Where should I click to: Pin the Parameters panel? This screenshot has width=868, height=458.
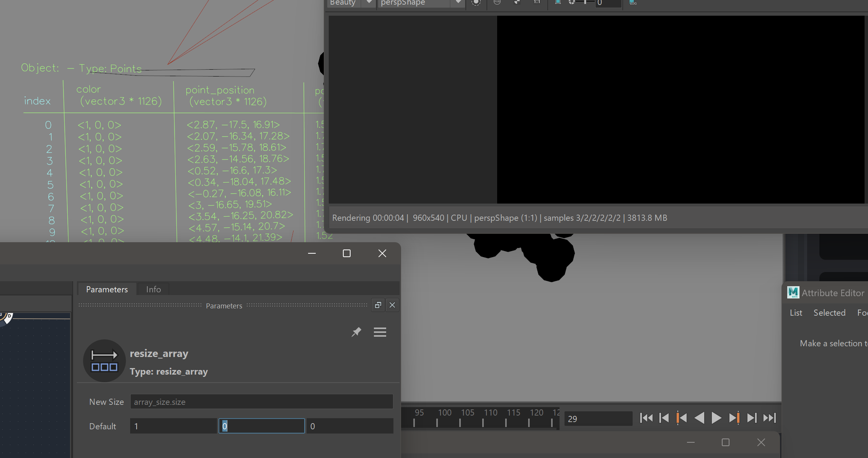[356, 332]
